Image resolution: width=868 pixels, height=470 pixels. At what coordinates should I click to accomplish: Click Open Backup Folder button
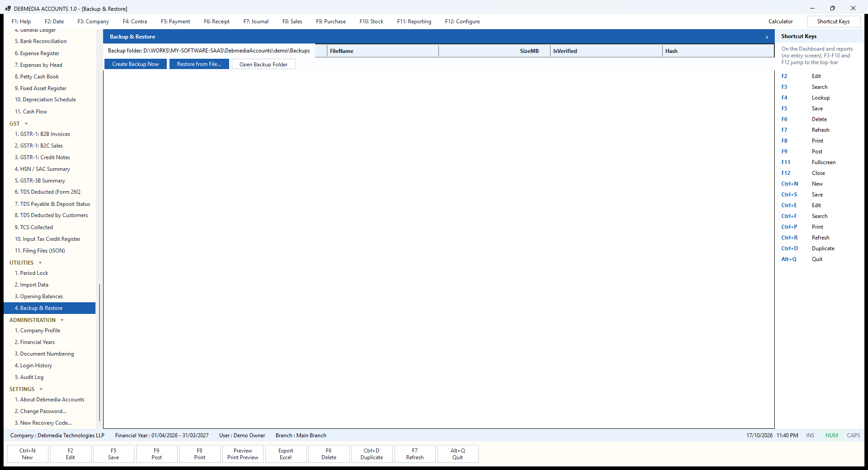(264, 64)
